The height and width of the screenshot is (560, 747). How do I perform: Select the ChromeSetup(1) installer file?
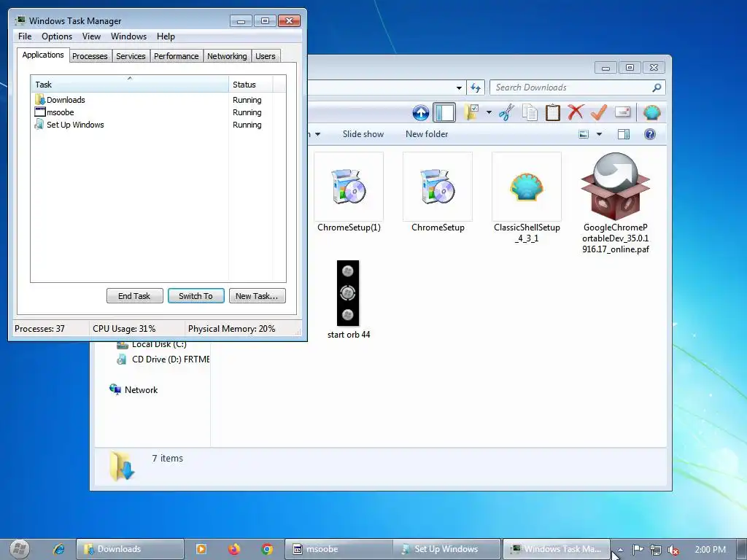click(x=349, y=192)
